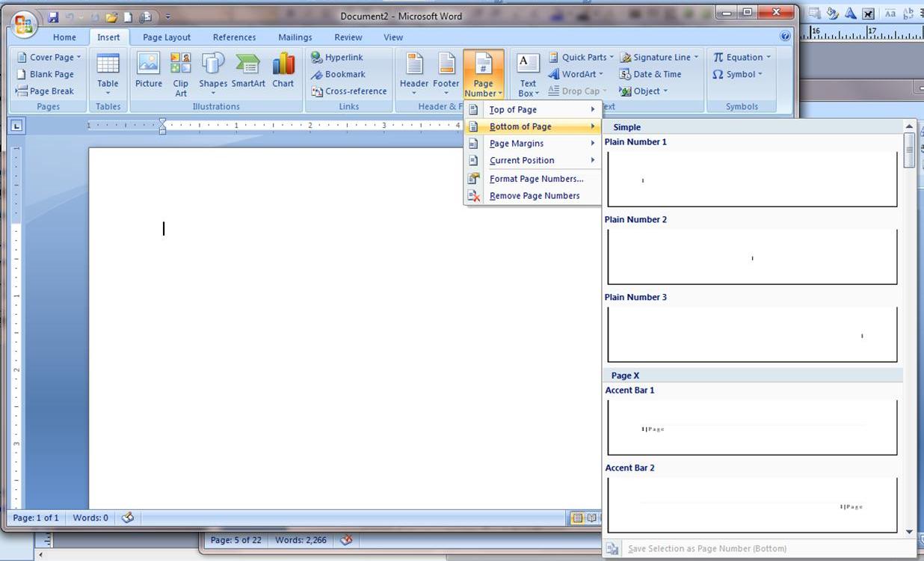
Task: Click the Words: 0 status bar entry
Action: [x=90, y=518]
